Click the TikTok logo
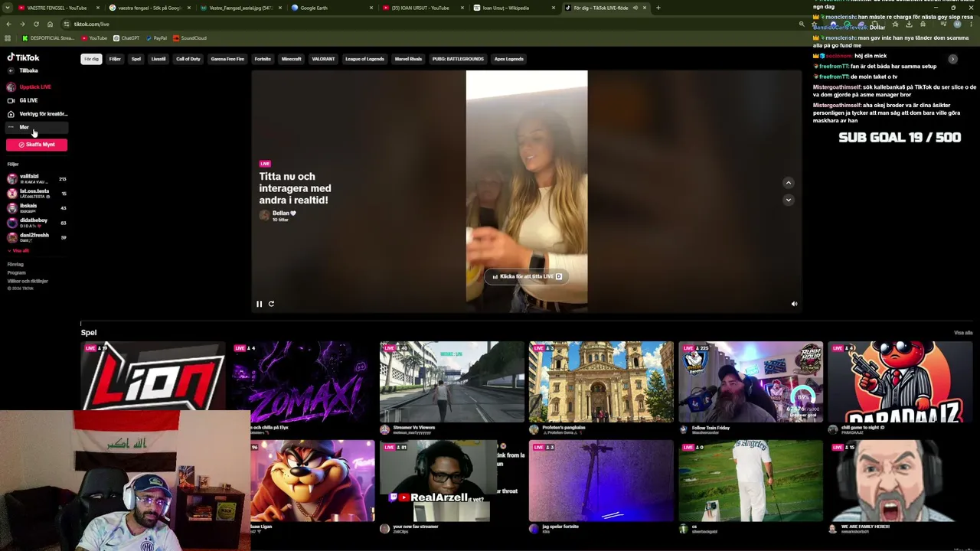 23,57
